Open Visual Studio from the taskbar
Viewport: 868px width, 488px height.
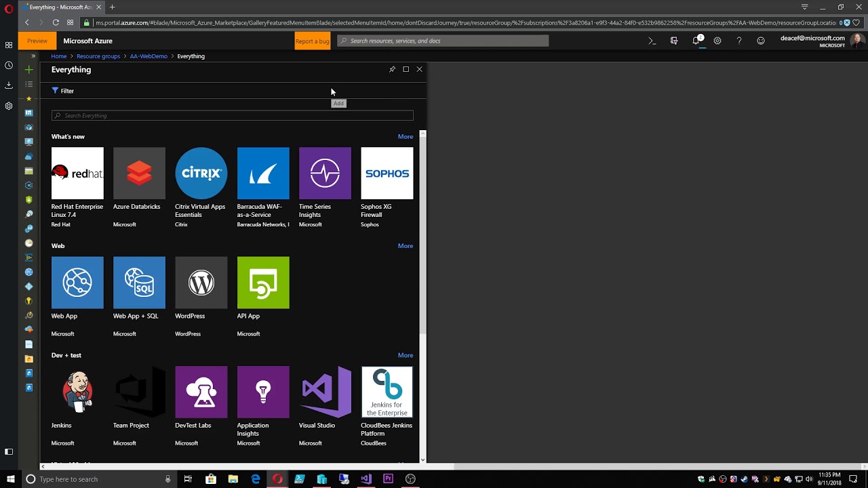click(366, 479)
